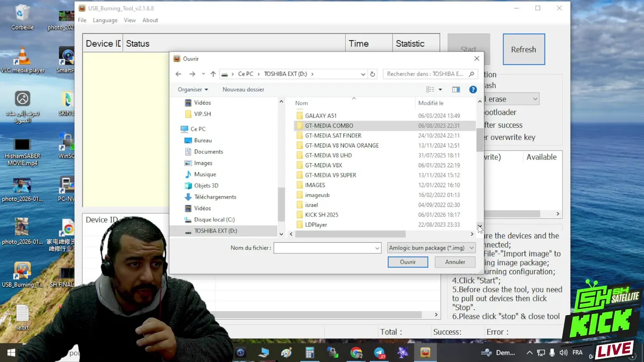Open File menu in USB Burning Tool

(82, 20)
